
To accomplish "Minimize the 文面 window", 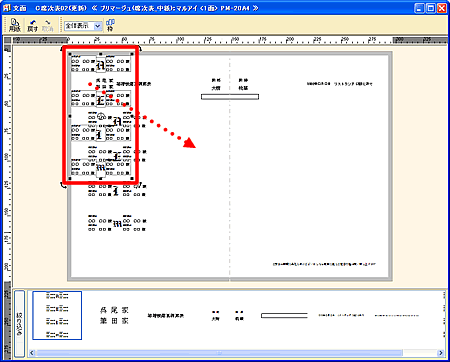I will (x=419, y=8).
